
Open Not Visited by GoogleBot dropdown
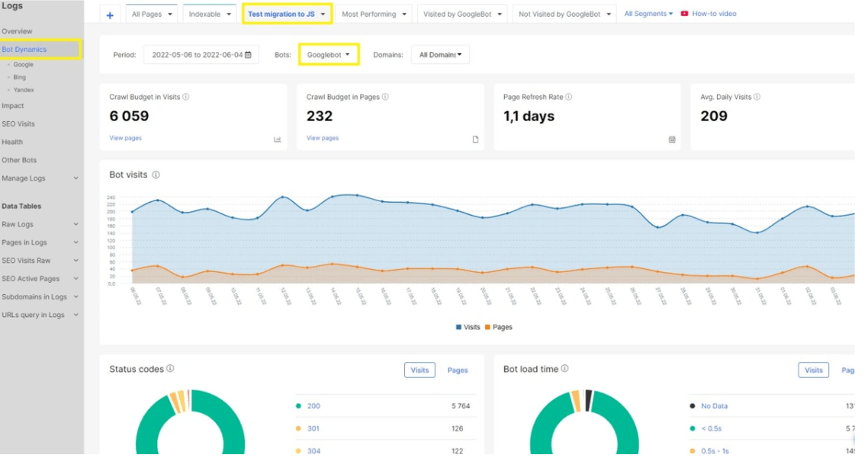click(x=564, y=14)
